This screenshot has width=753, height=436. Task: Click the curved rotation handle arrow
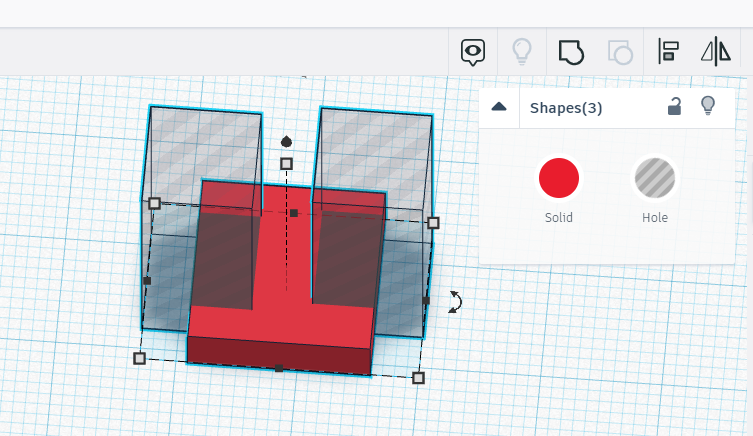pyautogui.click(x=455, y=302)
